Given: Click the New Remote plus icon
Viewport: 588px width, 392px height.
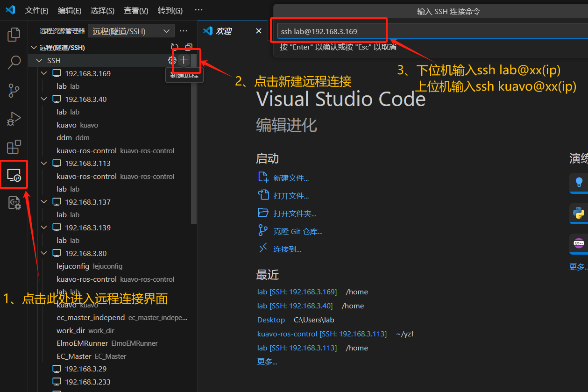Looking at the screenshot, I should [184, 60].
